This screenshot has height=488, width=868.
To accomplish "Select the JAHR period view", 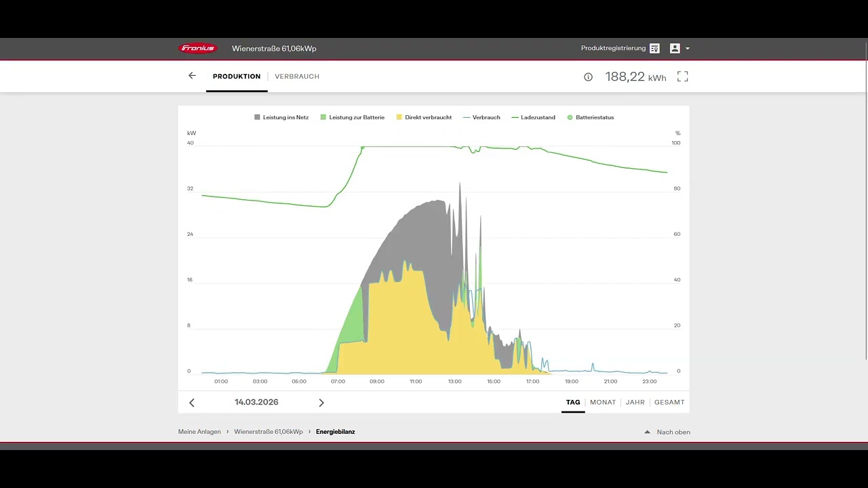I will coord(635,403).
